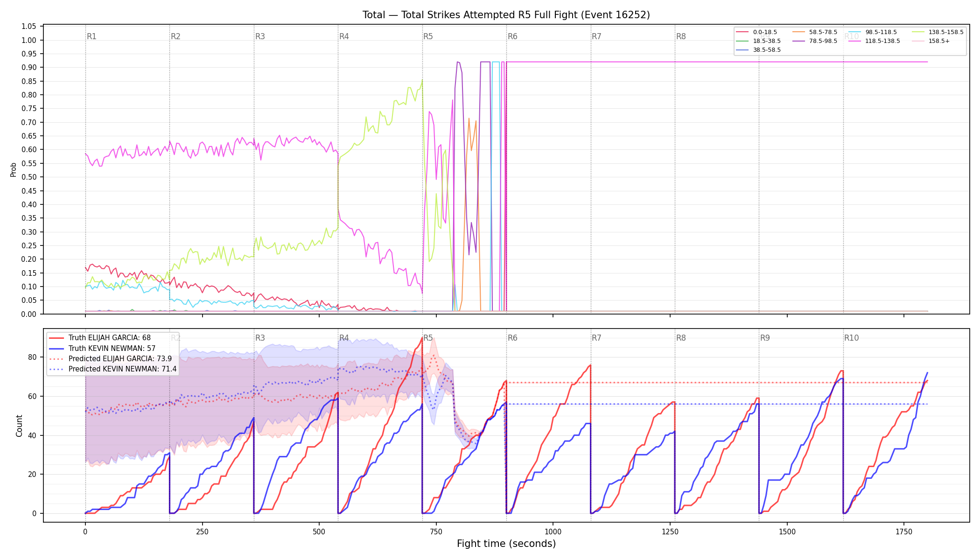Click the 80 tick on the Count axis
Viewport: 980px width, 560px height.
pyautogui.click(x=32, y=357)
